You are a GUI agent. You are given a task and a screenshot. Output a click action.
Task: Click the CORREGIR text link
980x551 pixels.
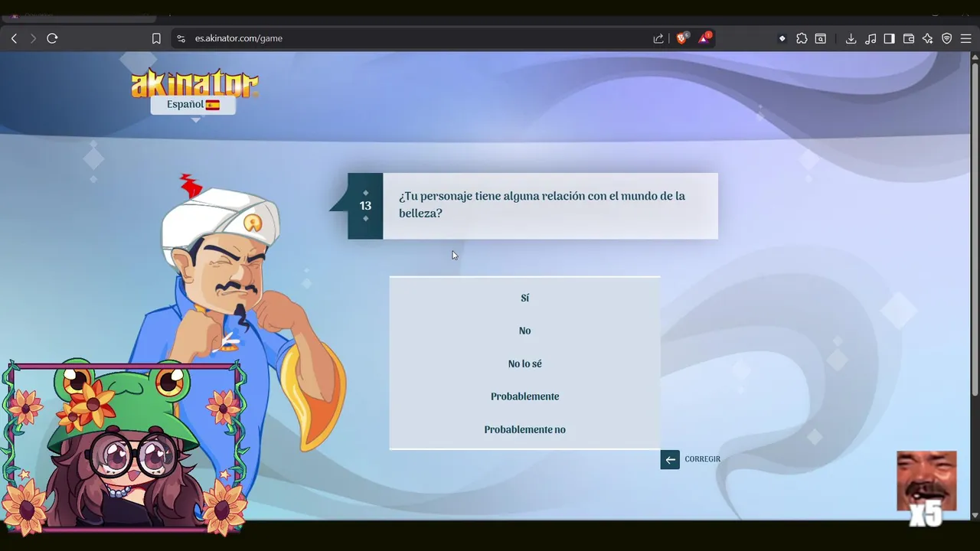pos(703,459)
